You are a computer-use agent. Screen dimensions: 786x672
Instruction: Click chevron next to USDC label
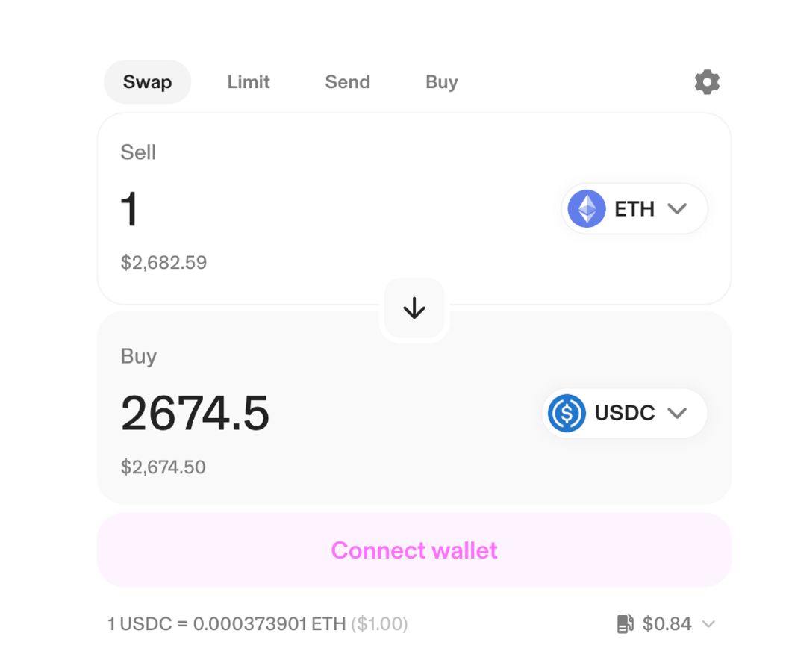(x=677, y=413)
